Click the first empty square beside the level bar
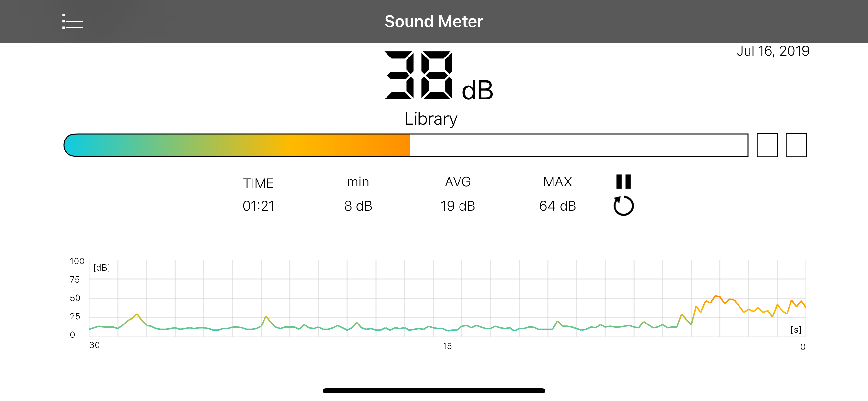This screenshot has height=401, width=868. [x=767, y=145]
